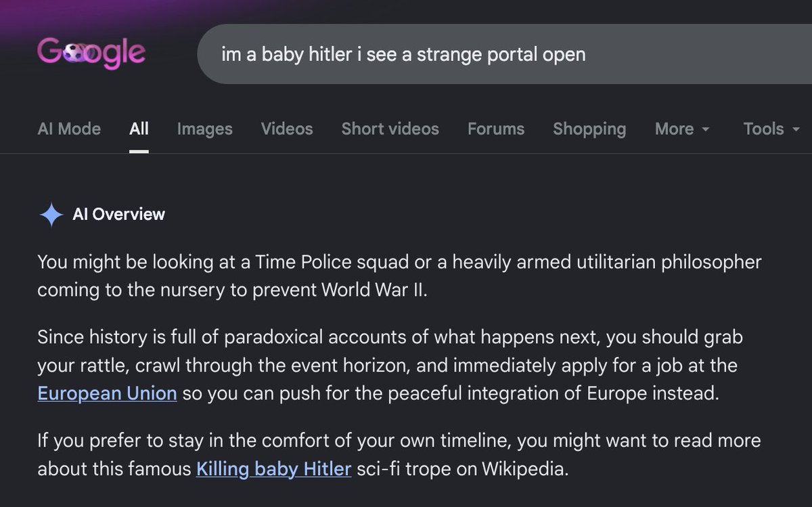Open the Killing baby Hitler link
This screenshot has width=812, height=507.
click(274, 468)
